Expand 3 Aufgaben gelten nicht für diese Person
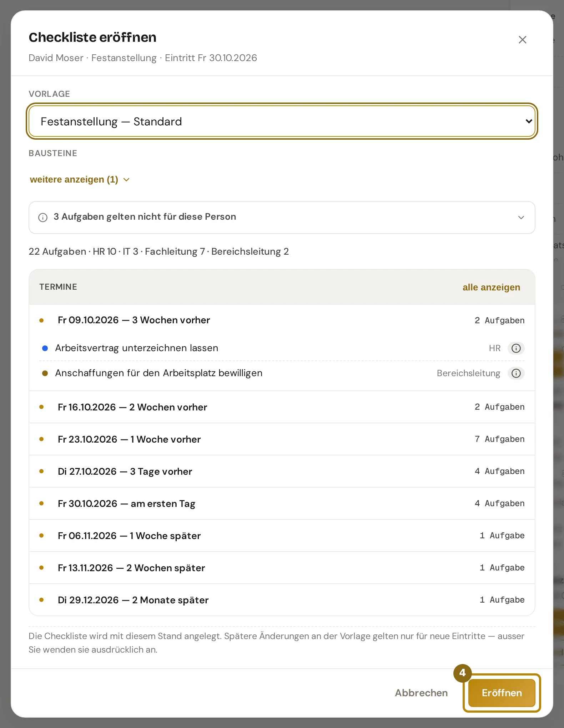The width and height of the screenshot is (564, 728). click(x=282, y=217)
